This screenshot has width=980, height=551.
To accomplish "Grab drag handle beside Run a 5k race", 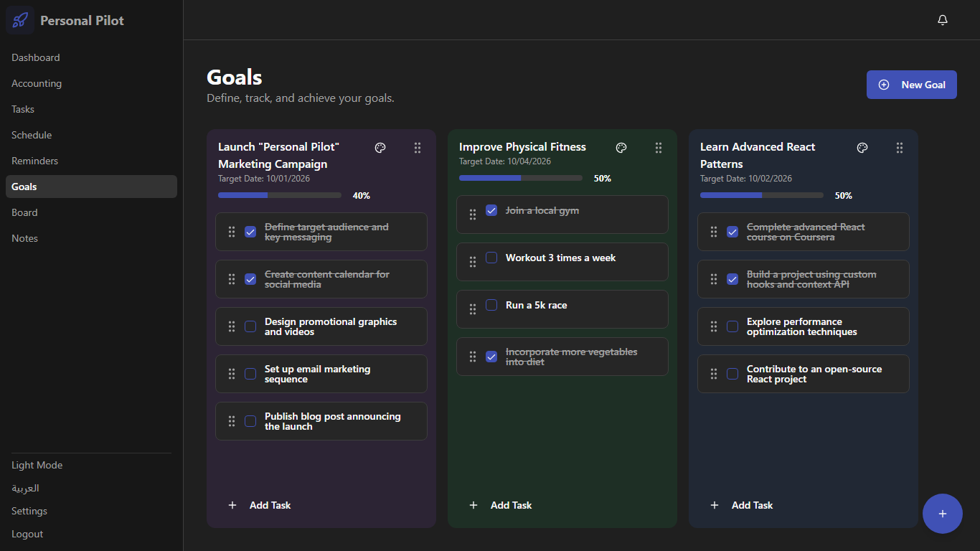I will (x=472, y=309).
